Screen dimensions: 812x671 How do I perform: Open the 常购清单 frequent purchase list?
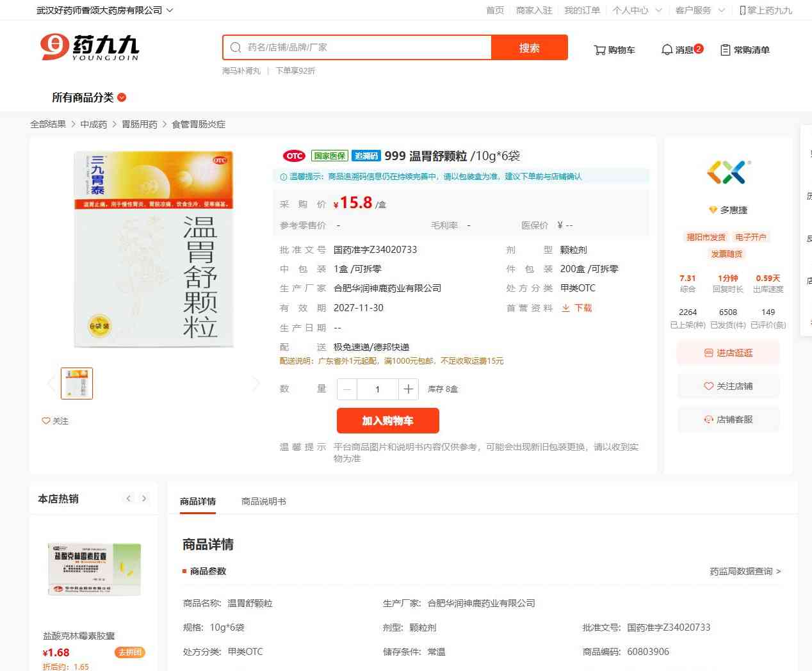(x=745, y=50)
